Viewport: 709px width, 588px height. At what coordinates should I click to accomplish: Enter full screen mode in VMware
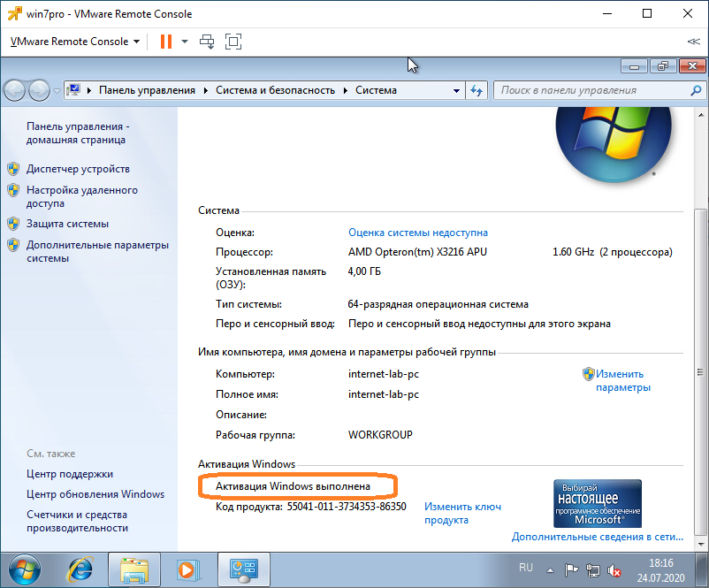tap(233, 42)
